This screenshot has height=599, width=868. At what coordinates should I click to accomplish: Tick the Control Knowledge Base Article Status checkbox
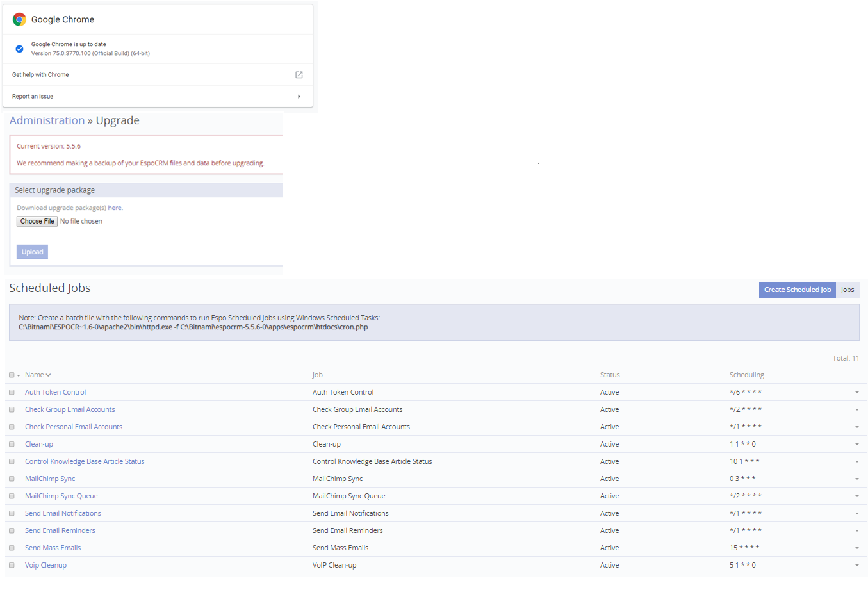pos(12,461)
